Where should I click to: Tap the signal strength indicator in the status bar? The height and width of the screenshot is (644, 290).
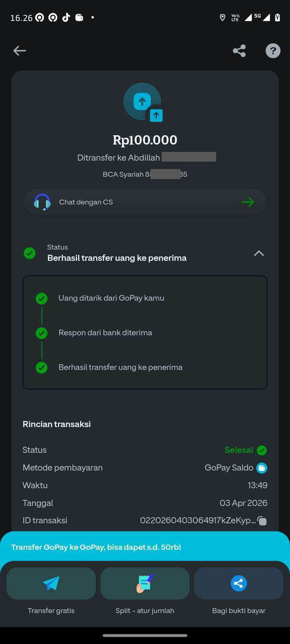tap(247, 17)
